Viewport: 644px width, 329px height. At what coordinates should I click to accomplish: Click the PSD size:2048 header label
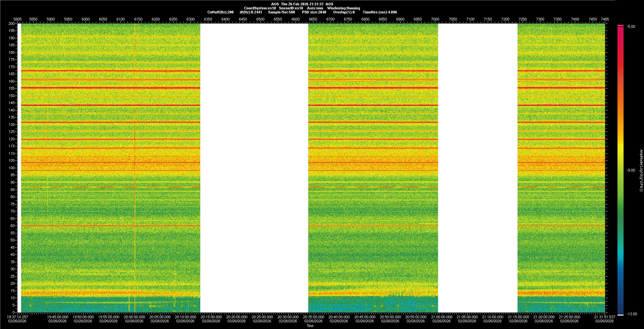tap(314, 12)
